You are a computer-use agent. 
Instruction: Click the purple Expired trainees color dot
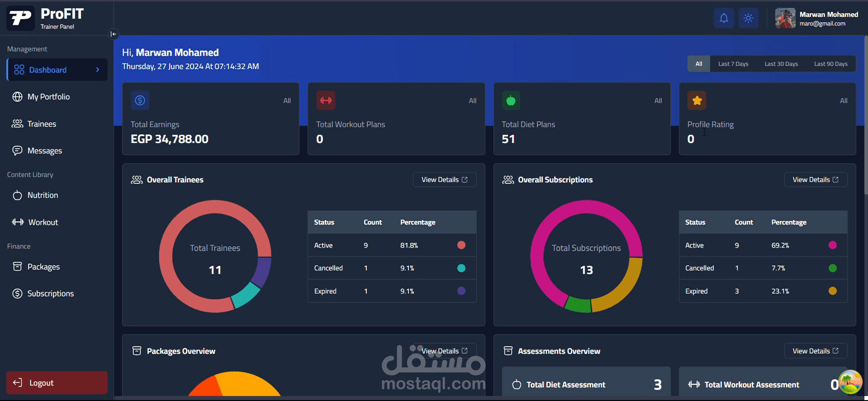[x=461, y=291]
